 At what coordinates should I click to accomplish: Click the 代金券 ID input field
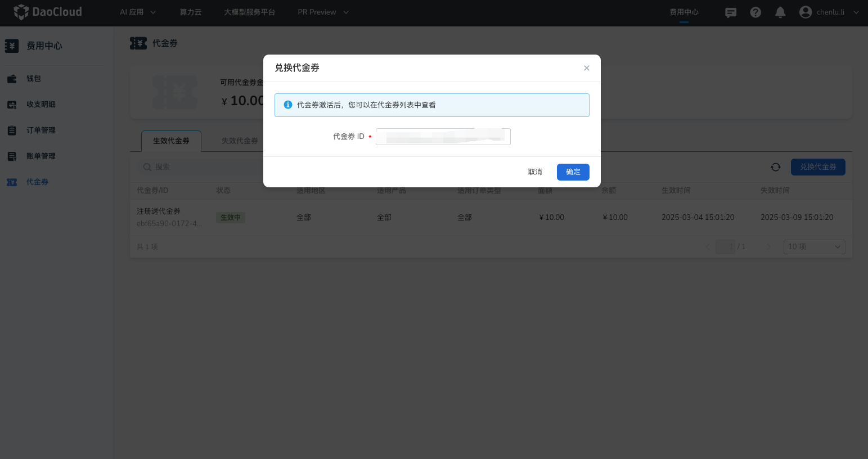(x=443, y=136)
